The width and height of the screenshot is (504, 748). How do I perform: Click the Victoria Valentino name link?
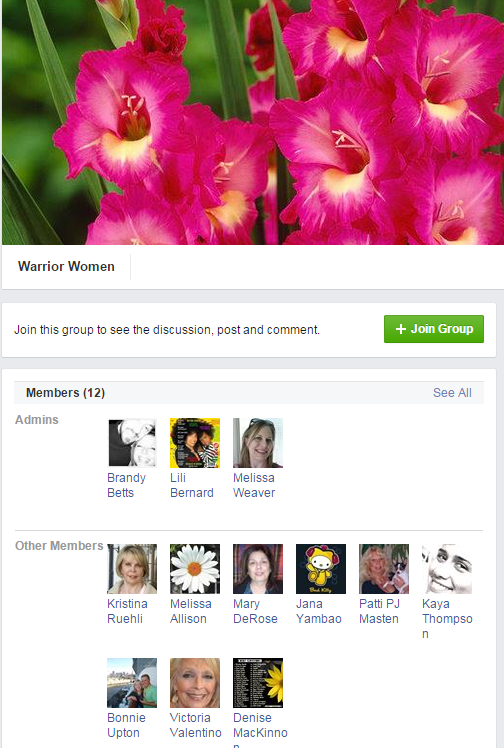click(195, 725)
